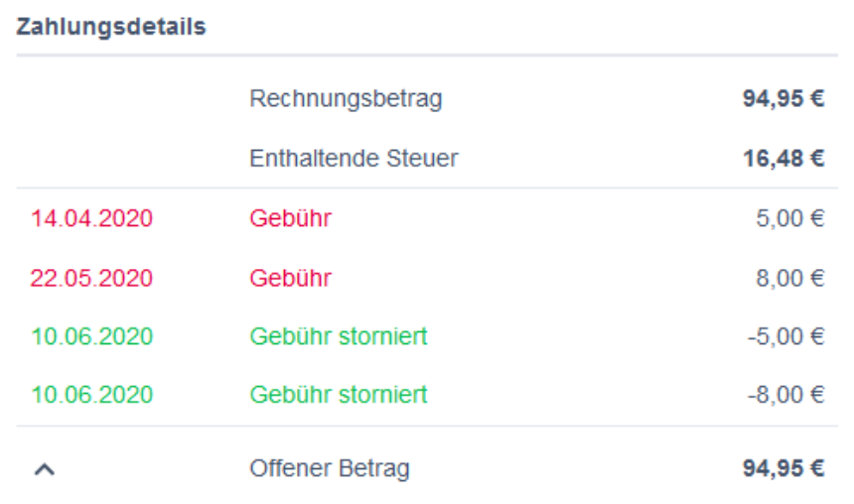Image resolution: width=854 pixels, height=504 pixels.
Task: Select the Gebühr entry from 22.05.2020
Action: (x=290, y=279)
